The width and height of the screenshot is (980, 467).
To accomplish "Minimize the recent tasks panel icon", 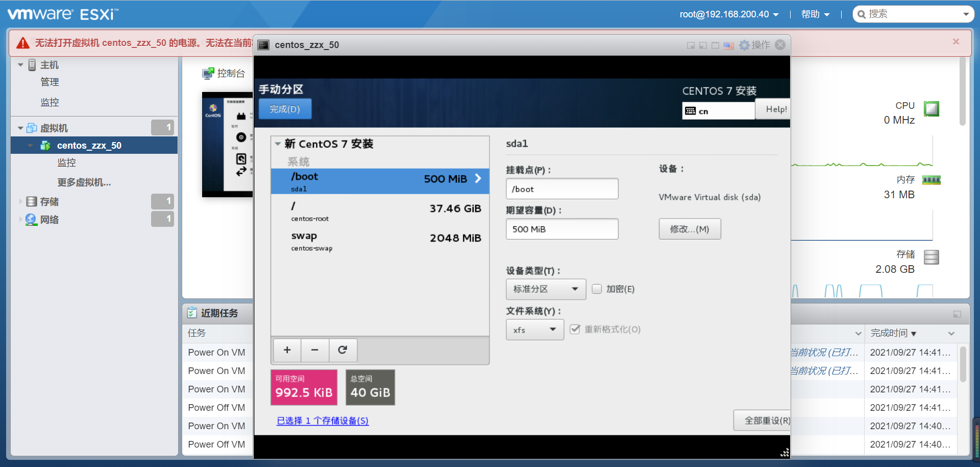I will point(957,314).
